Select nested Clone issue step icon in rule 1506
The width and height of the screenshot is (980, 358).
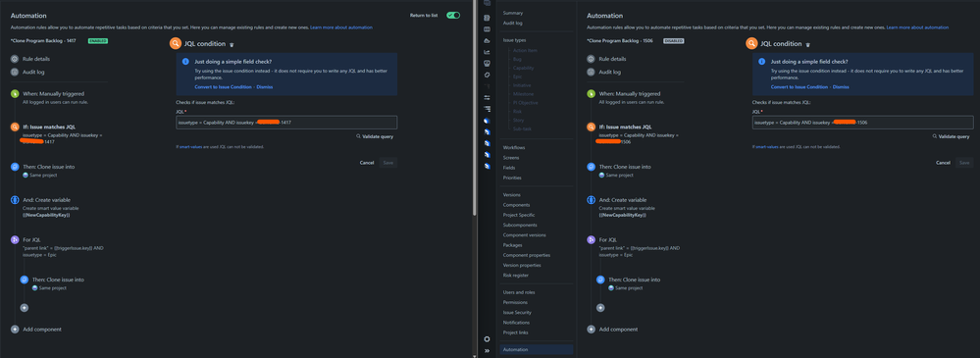point(600,280)
